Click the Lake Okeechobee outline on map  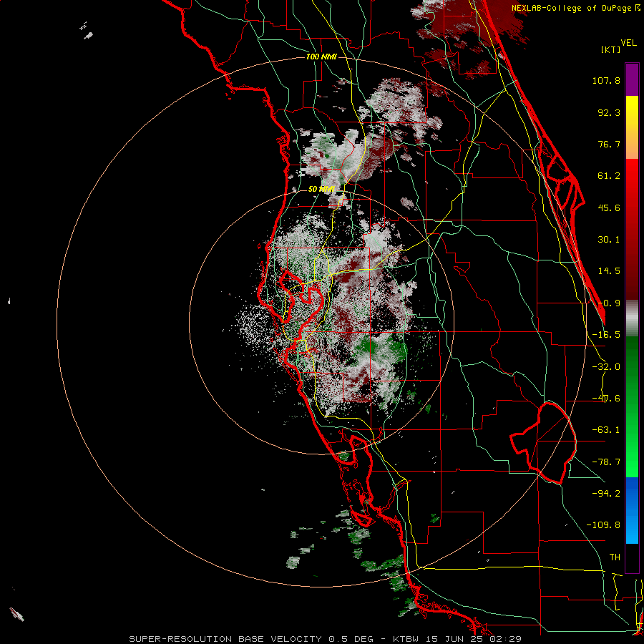click(x=543, y=443)
